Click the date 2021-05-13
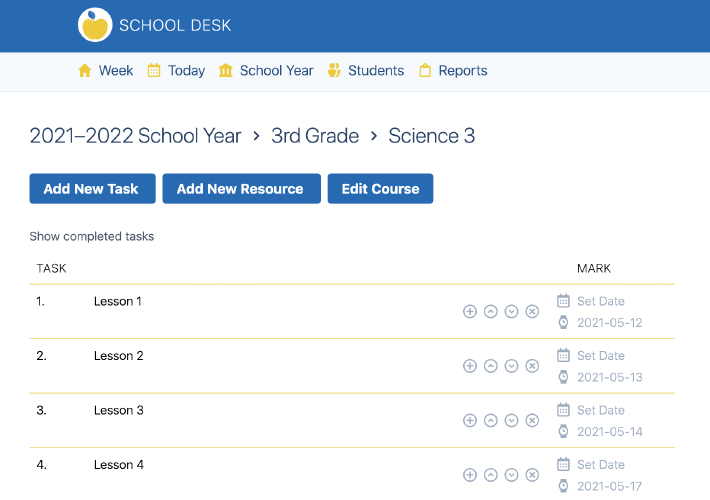The image size is (710, 500). (x=609, y=377)
